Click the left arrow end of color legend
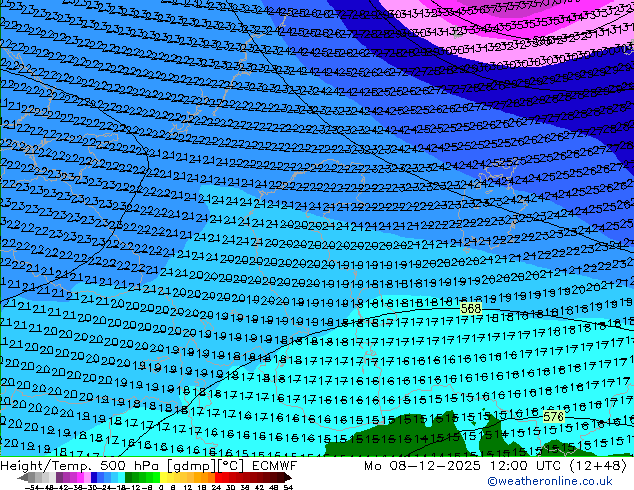 click(x=23, y=478)
